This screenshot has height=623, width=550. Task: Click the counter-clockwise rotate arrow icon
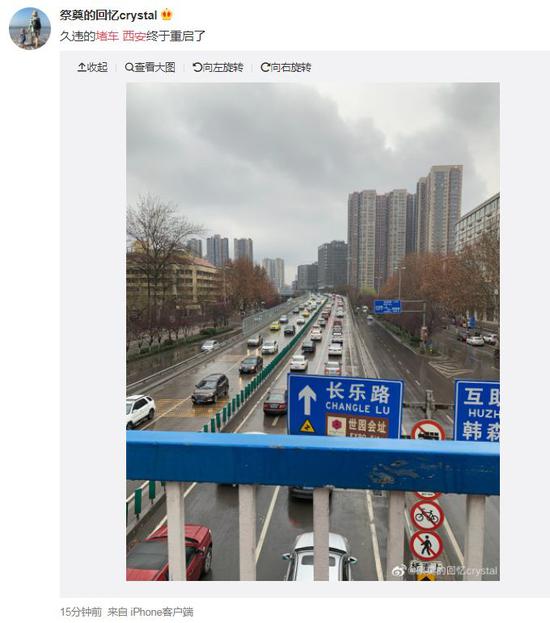tap(197, 67)
